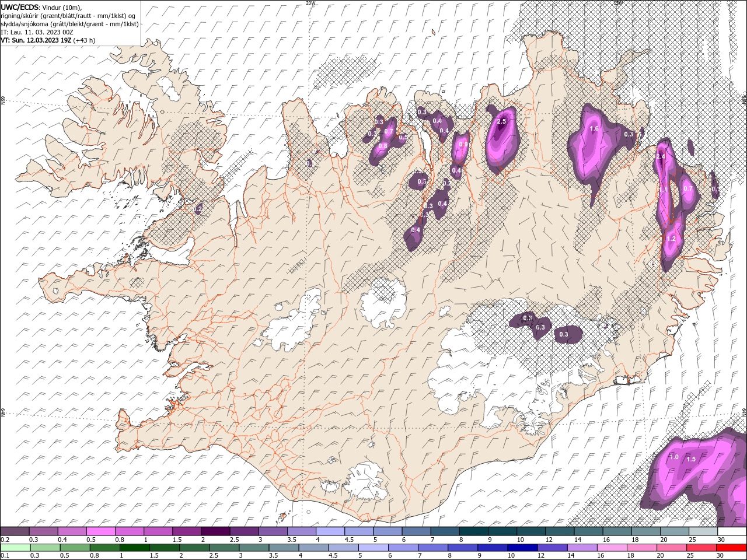Click the dark purple snow swatch starting at 2

click(x=215, y=531)
